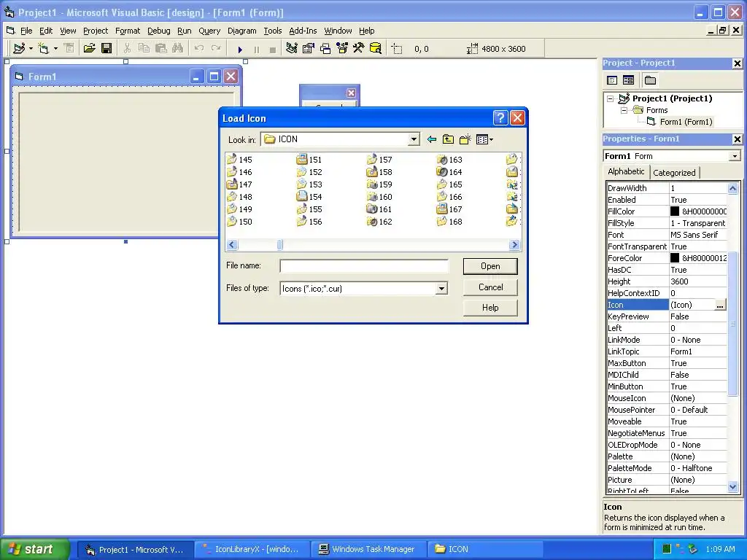
Task: Open the Files of type dropdown
Action: (441, 289)
